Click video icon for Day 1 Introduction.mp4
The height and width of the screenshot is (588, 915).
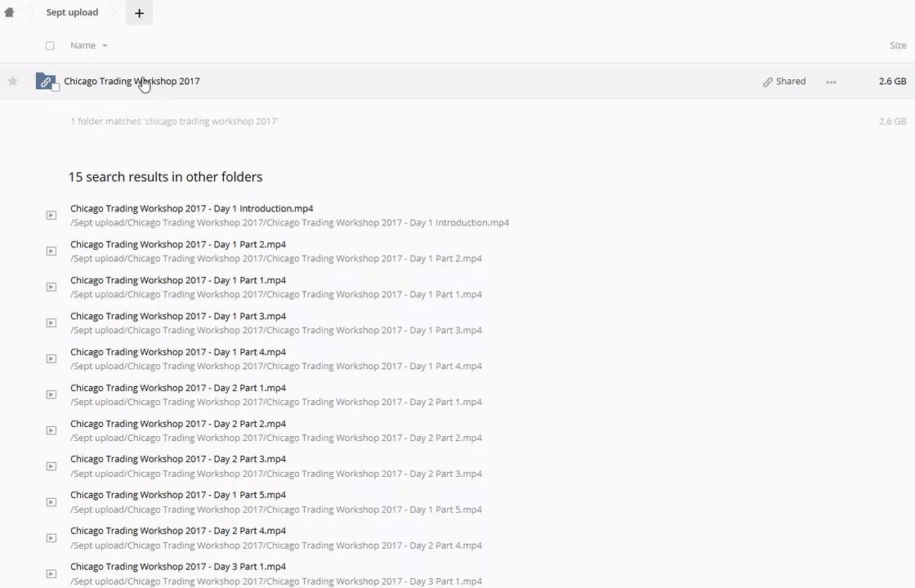pos(51,216)
